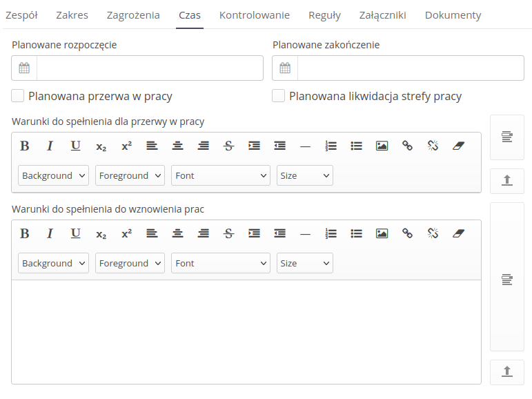Click Bold icon in first editor toolbar

[24, 146]
